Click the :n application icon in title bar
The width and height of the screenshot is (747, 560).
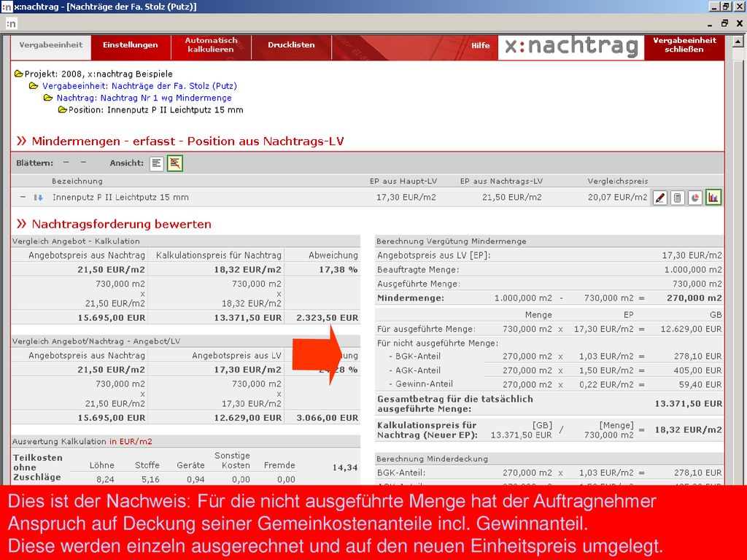click(7, 7)
